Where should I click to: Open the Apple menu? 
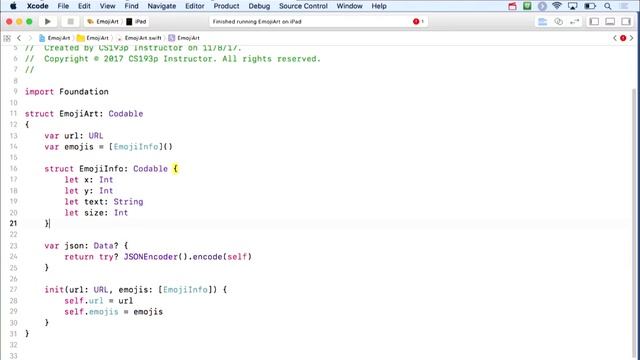(13, 6)
